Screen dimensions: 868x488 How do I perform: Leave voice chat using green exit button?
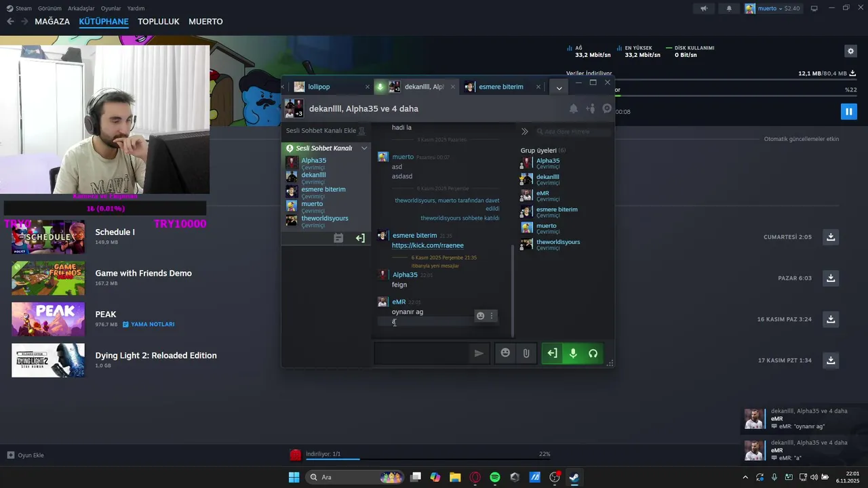(x=552, y=353)
